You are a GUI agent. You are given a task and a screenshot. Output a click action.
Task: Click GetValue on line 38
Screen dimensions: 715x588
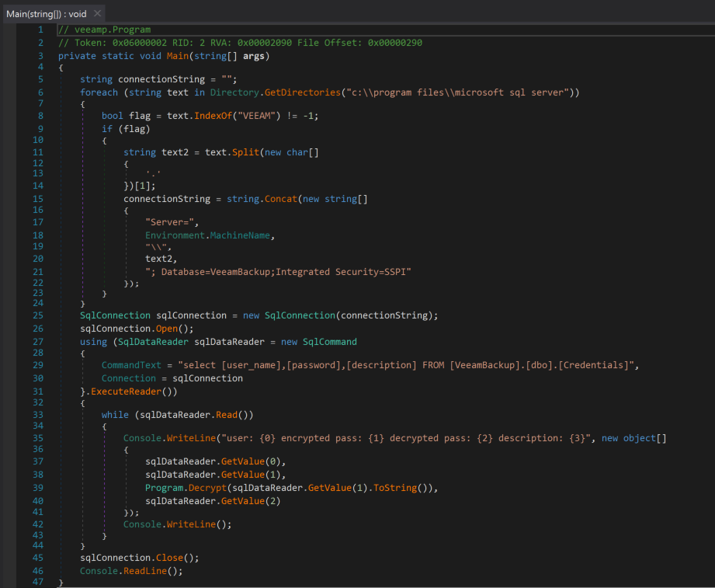242,475
